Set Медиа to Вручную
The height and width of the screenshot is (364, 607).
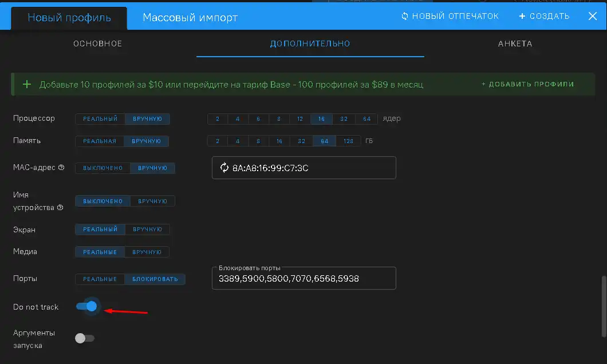click(147, 252)
